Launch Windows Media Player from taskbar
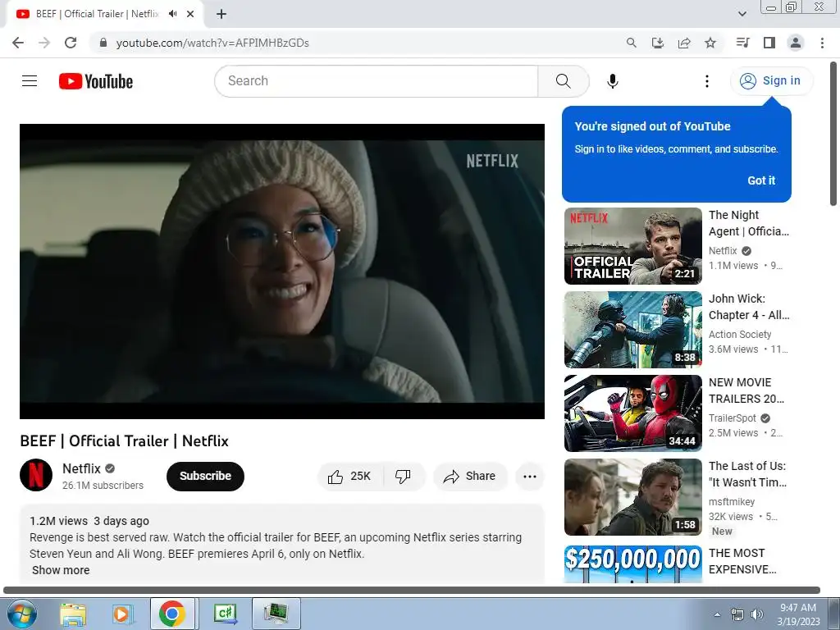The width and height of the screenshot is (840, 630). 122,614
